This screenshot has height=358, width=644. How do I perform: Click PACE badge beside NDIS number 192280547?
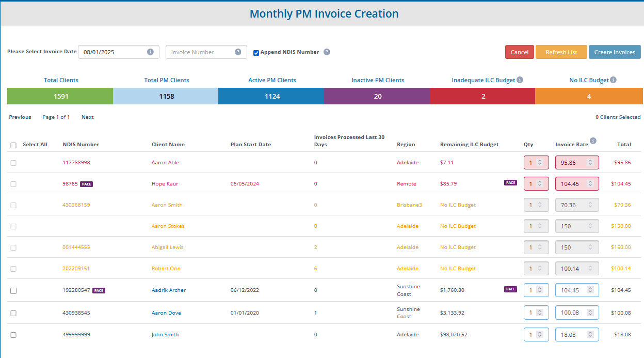[x=99, y=290]
